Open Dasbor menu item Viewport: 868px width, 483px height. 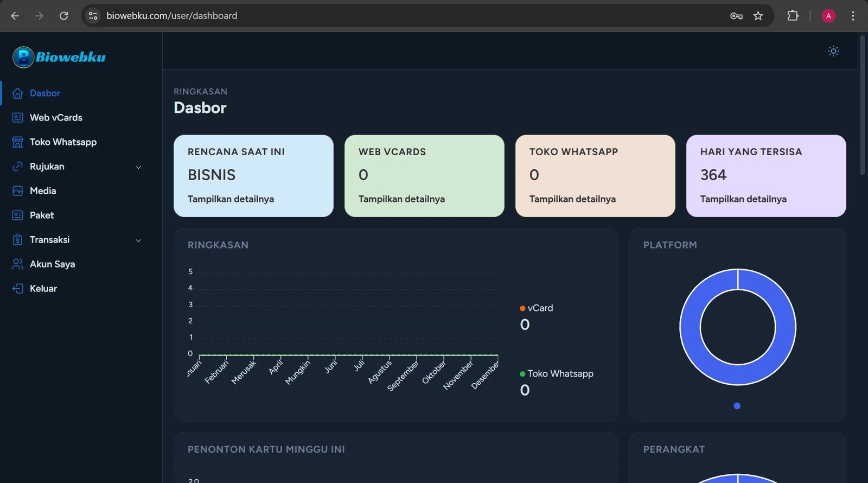point(45,93)
